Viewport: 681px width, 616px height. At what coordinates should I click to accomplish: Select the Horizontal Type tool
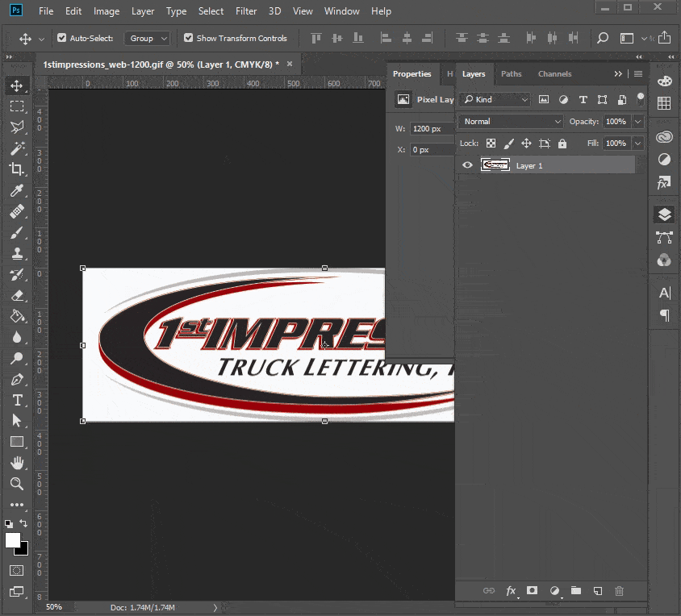[17, 400]
